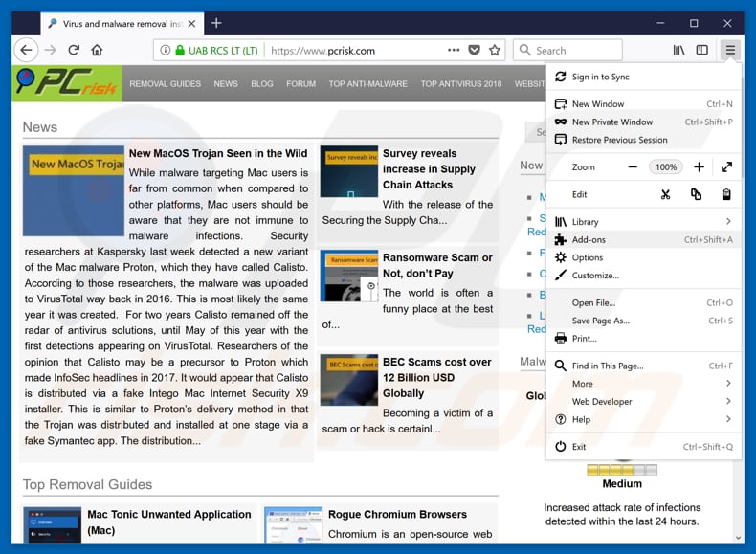Open the BEC Scams article thumbnail
Image resolution: width=756 pixels, height=554 pixels.
[x=349, y=380]
